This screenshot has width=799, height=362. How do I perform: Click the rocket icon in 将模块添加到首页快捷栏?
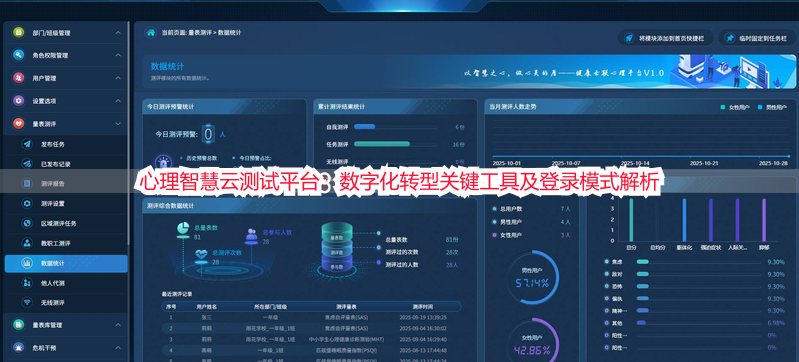tap(629, 38)
